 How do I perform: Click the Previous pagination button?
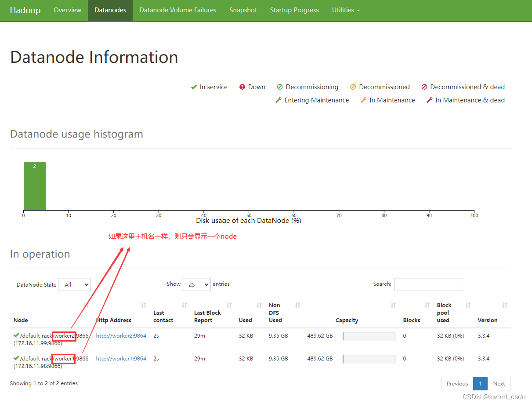click(457, 384)
